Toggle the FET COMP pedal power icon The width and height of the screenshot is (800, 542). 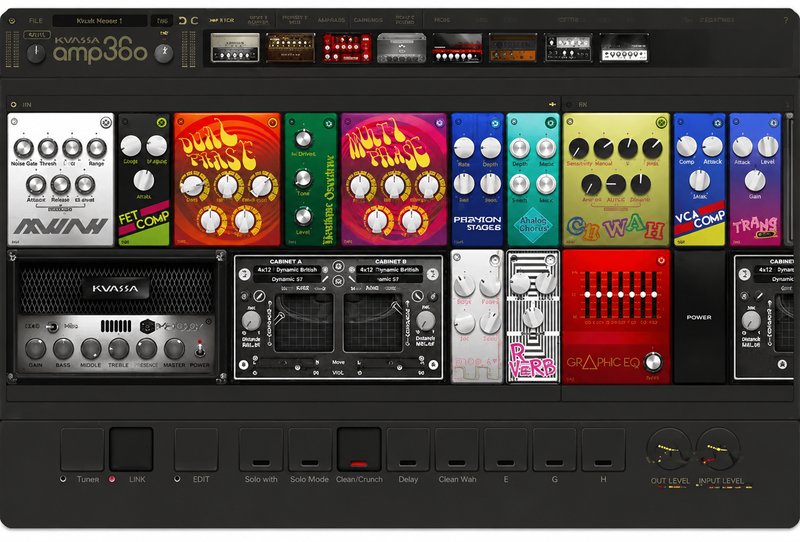coord(161,122)
